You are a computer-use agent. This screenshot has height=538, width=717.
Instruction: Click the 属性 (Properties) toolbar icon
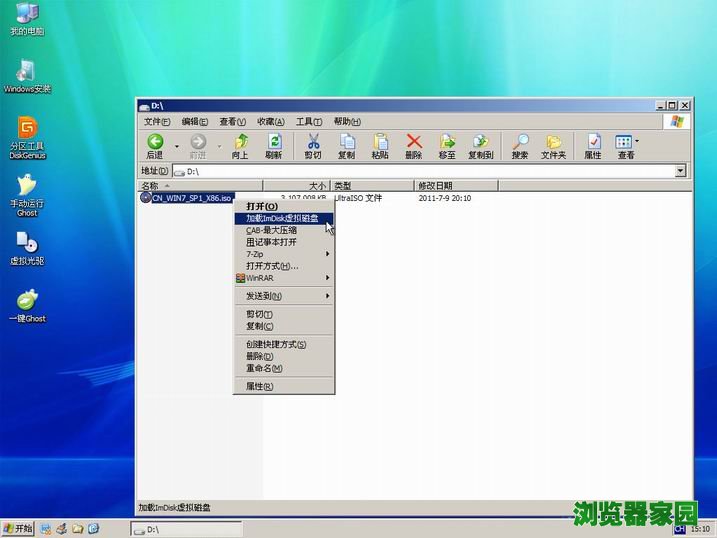click(593, 146)
